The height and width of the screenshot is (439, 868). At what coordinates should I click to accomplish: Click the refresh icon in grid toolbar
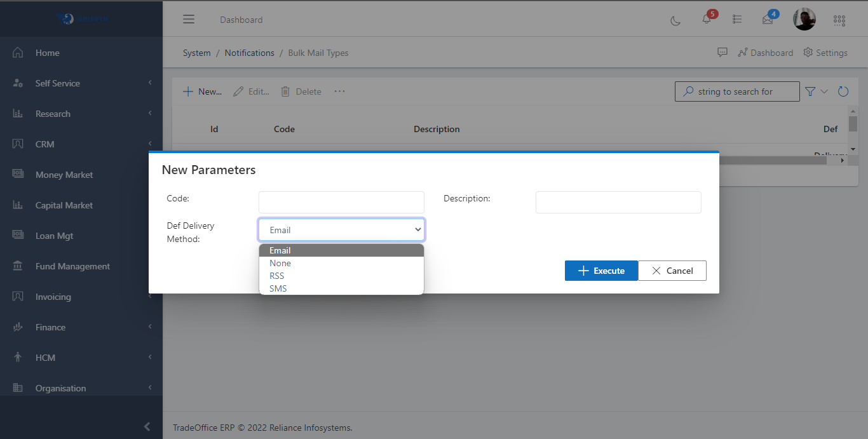(843, 91)
